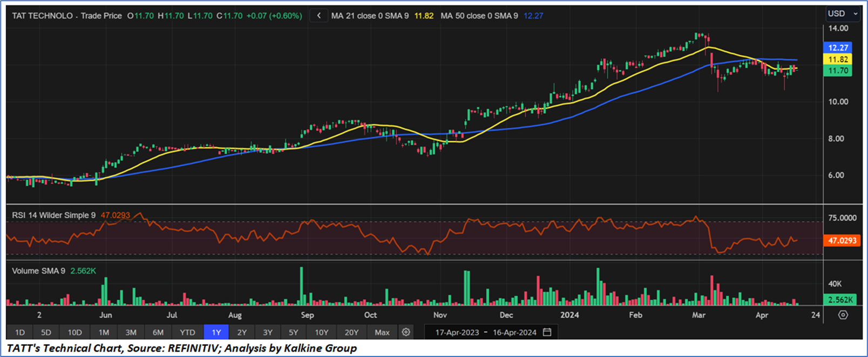Click the calendar icon beside date range
868x357 pixels.
point(547,332)
